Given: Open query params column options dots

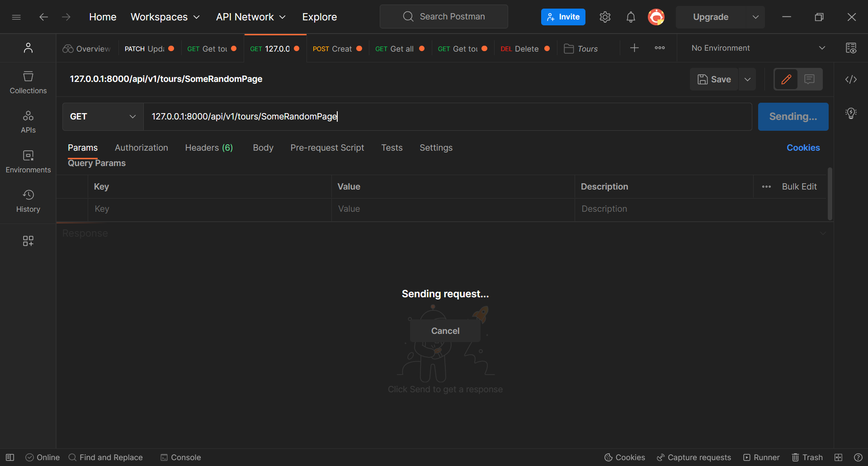Looking at the screenshot, I should (x=766, y=187).
